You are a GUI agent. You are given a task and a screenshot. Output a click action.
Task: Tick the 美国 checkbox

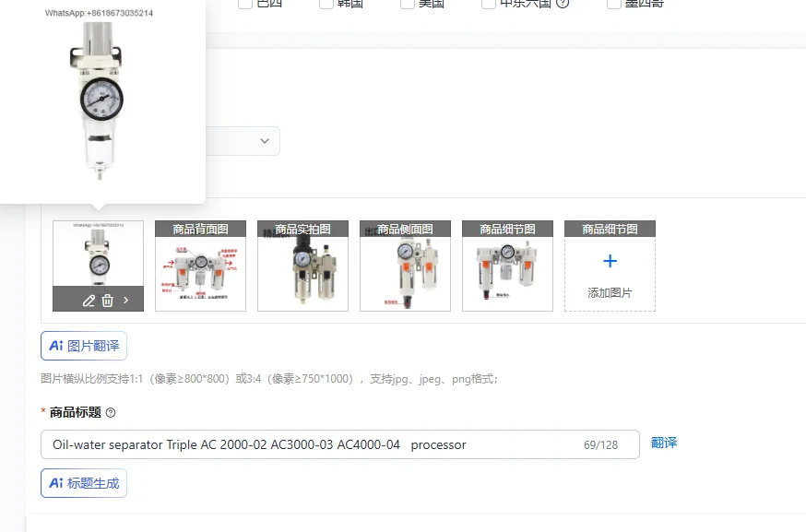tap(407, 4)
